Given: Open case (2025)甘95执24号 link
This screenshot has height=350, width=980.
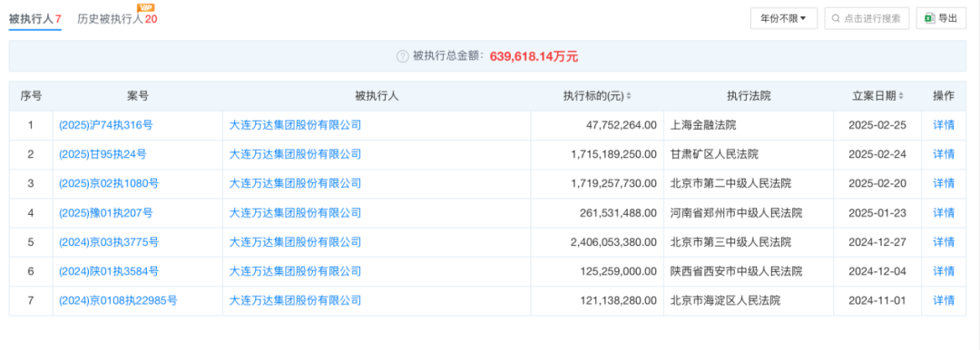Looking at the screenshot, I should 103,154.
